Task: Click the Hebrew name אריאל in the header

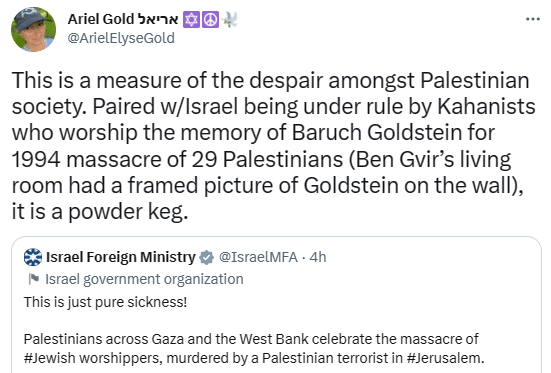Action: (x=158, y=19)
